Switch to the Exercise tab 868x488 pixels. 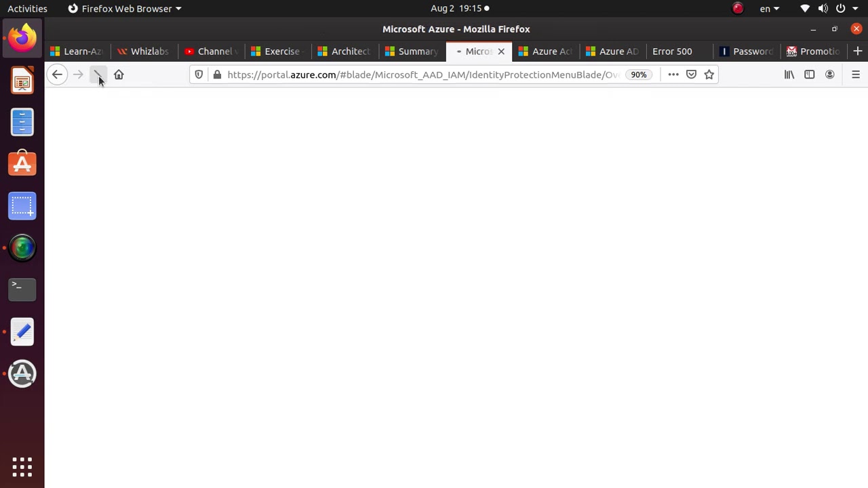[x=277, y=52]
